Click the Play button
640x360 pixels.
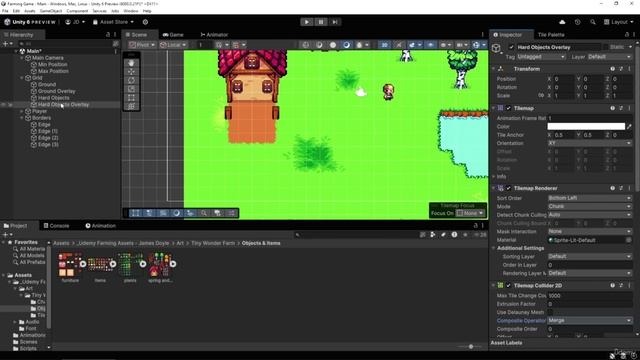[x=307, y=22]
